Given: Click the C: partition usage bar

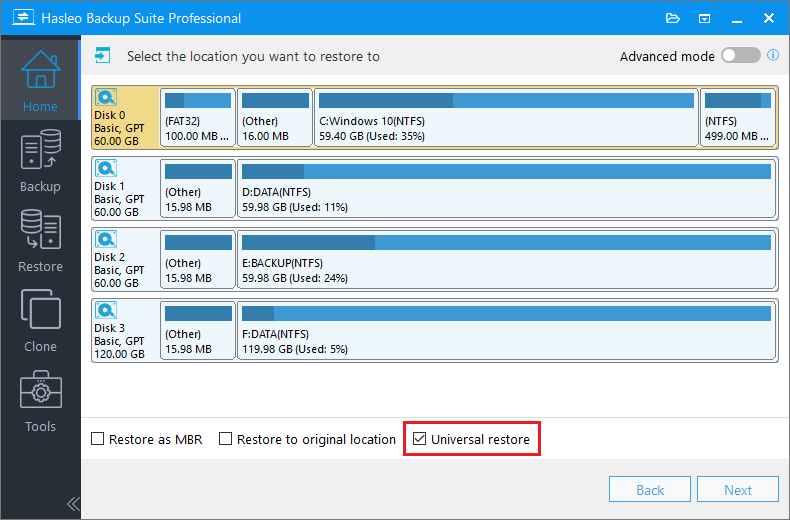Looking at the screenshot, I should (506, 100).
